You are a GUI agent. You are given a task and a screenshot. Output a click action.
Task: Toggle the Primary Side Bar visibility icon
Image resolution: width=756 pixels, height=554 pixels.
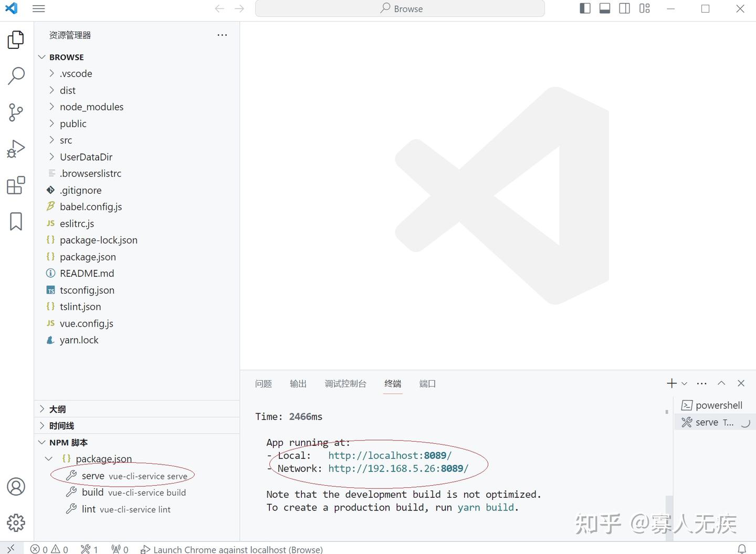[x=585, y=8]
